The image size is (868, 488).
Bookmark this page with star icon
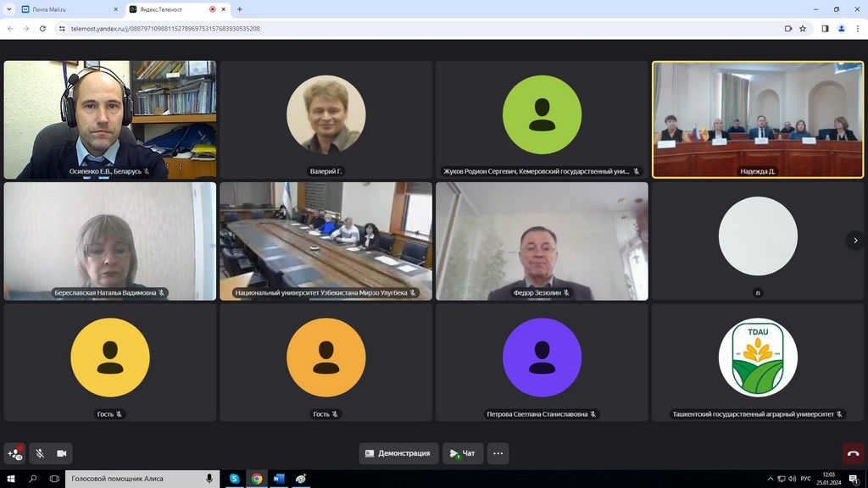pyautogui.click(x=803, y=28)
